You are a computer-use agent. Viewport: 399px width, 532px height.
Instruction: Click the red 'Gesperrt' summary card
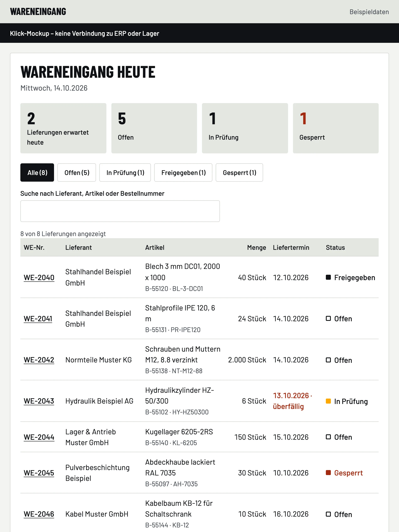pos(336,128)
